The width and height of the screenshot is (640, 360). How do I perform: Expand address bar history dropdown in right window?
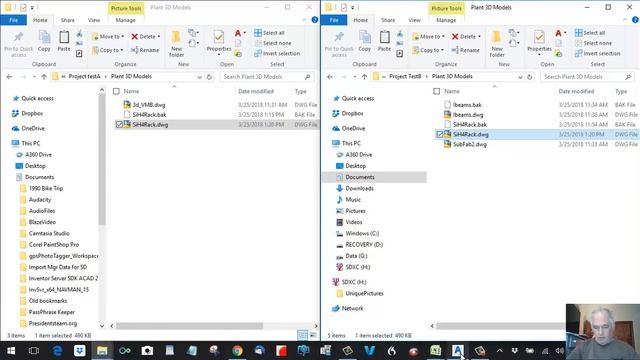point(520,77)
